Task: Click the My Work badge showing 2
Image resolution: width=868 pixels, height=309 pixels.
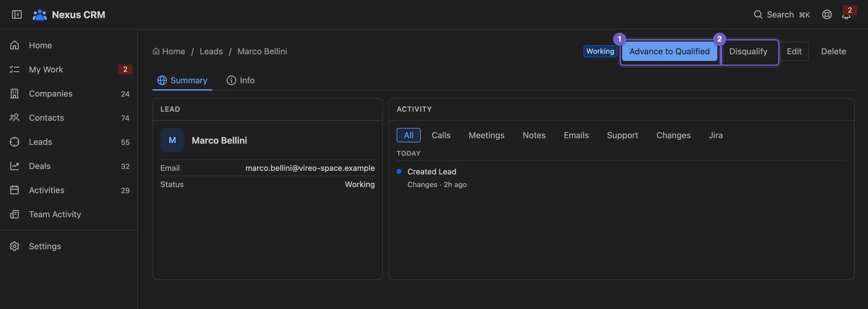Action: [125, 69]
